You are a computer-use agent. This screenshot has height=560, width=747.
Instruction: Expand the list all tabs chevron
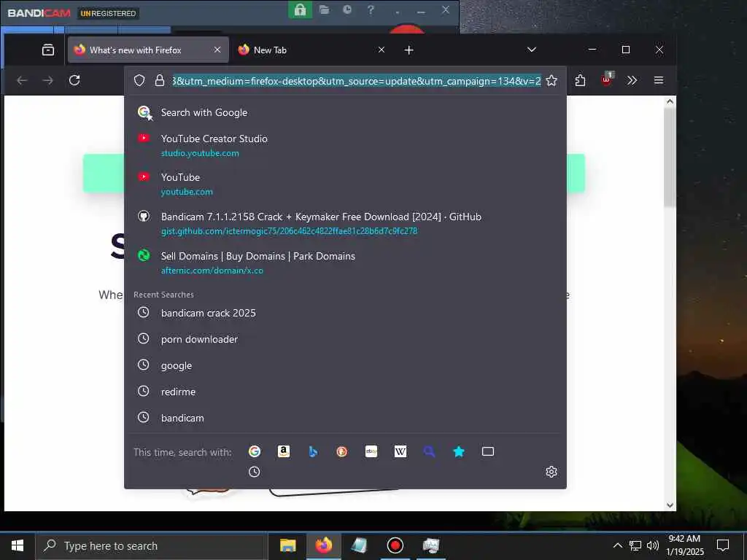[532, 50]
